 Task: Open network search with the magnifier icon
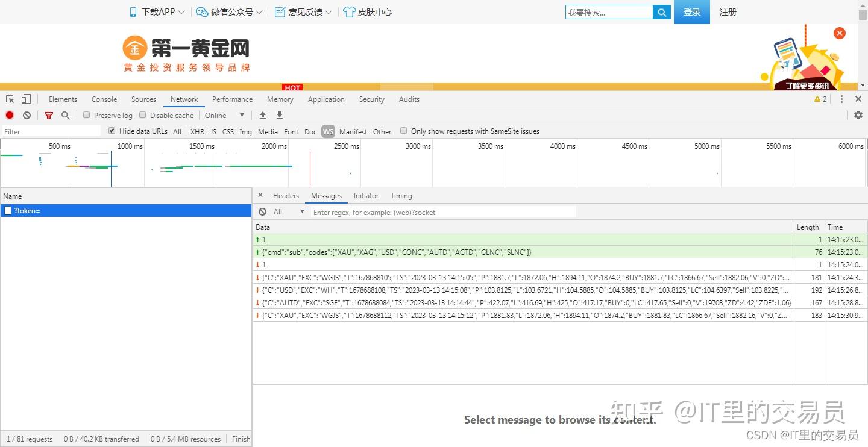(x=65, y=115)
